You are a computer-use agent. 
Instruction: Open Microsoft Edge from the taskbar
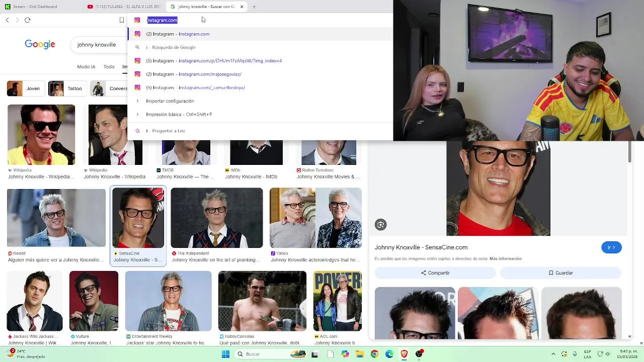(x=389, y=354)
